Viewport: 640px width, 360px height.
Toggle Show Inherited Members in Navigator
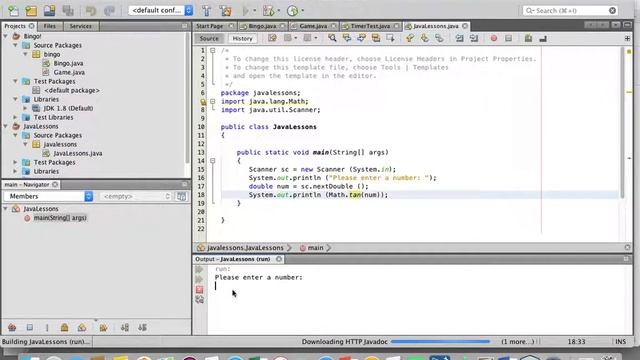click(x=12, y=327)
